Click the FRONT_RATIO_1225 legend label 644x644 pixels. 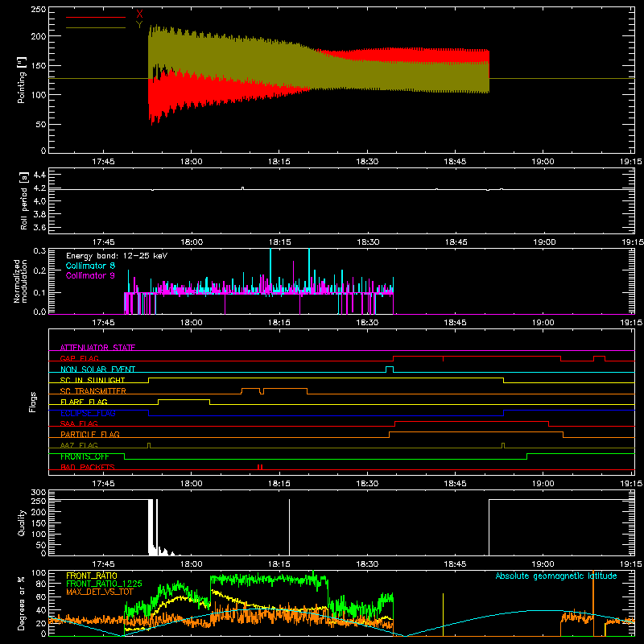tap(104, 584)
